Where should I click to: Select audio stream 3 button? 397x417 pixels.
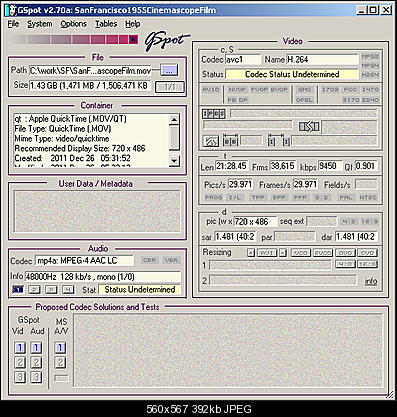point(51,289)
